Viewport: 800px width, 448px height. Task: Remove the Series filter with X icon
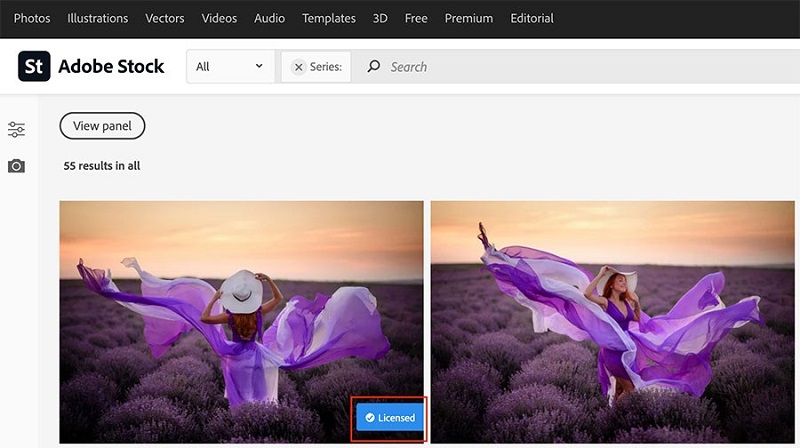[x=298, y=67]
